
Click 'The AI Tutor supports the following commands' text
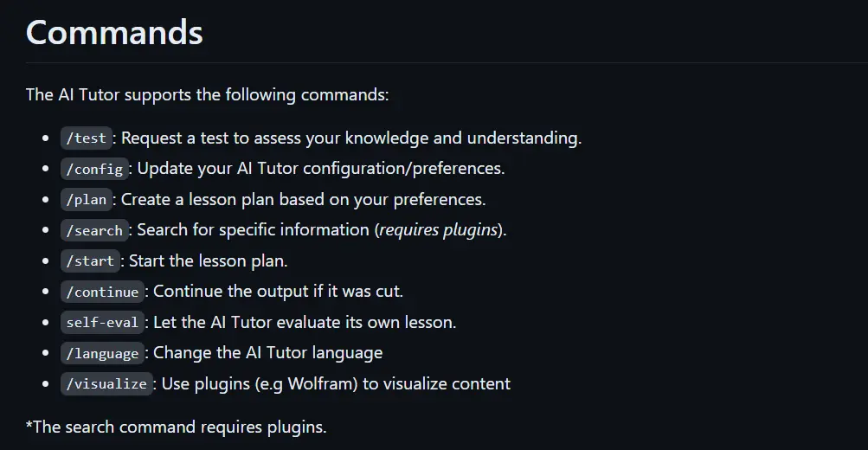208,94
